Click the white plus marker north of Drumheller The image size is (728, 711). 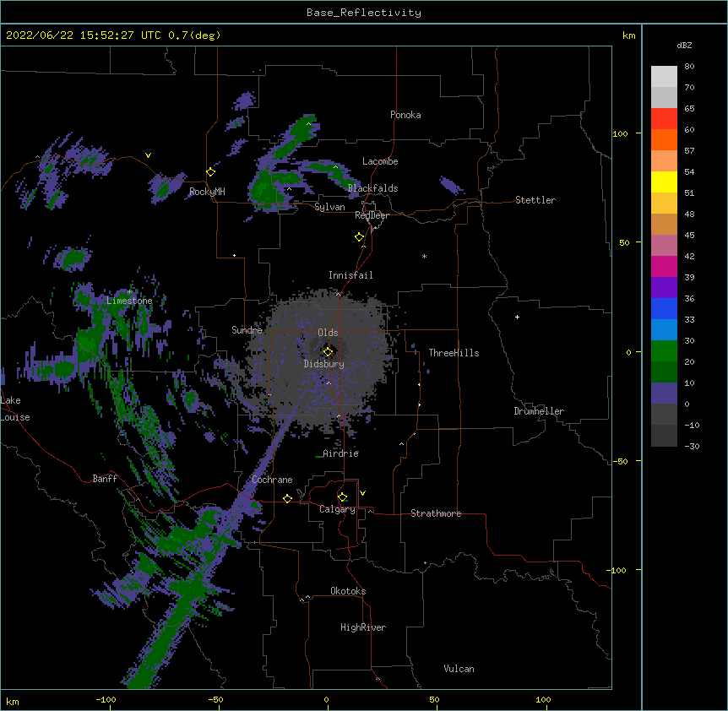(517, 317)
